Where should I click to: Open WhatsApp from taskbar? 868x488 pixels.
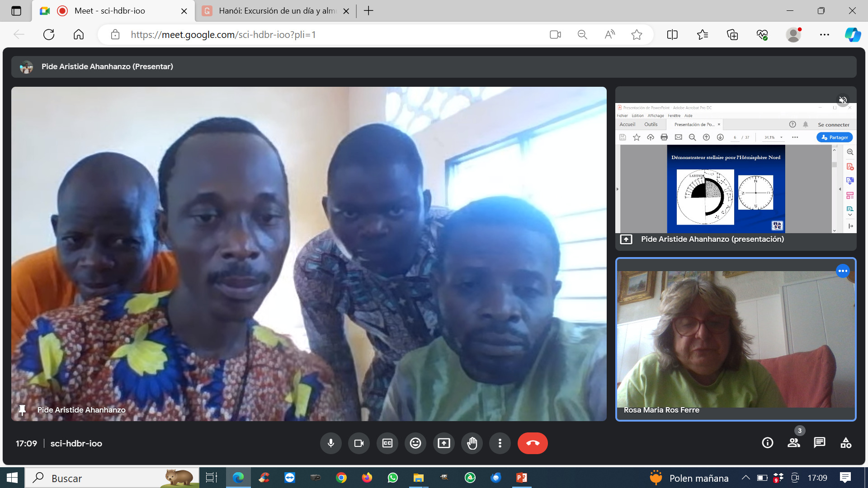pyautogui.click(x=393, y=478)
